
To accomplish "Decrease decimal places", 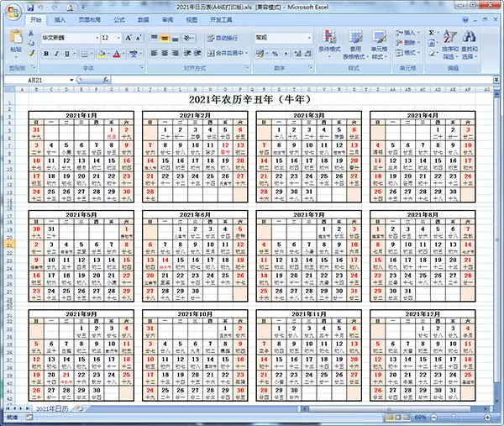I will point(308,54).
